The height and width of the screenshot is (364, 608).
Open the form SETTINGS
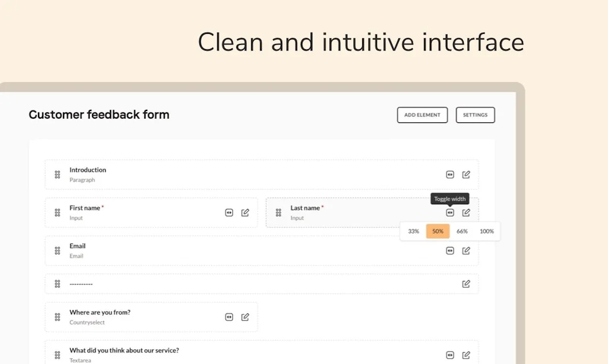click(475, 115)
